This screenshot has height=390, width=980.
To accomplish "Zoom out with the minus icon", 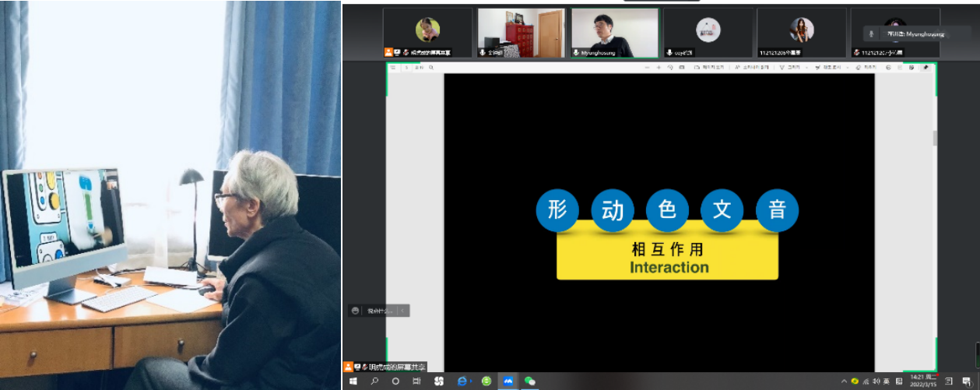I will coord(648,68).
